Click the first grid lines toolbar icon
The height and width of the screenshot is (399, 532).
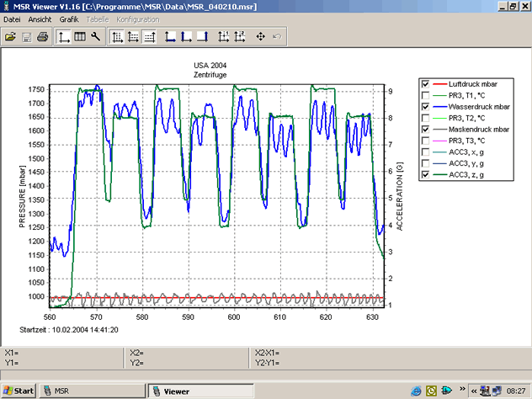click(118, 37)
